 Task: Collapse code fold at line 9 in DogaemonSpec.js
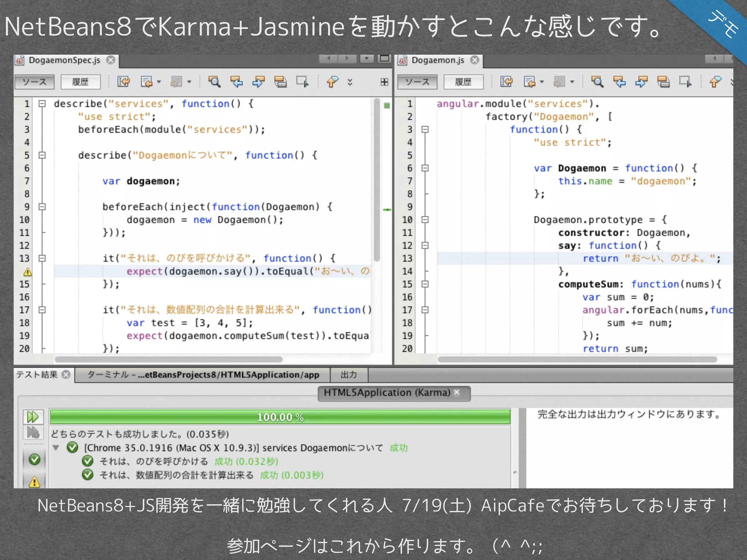click(42, 207)
